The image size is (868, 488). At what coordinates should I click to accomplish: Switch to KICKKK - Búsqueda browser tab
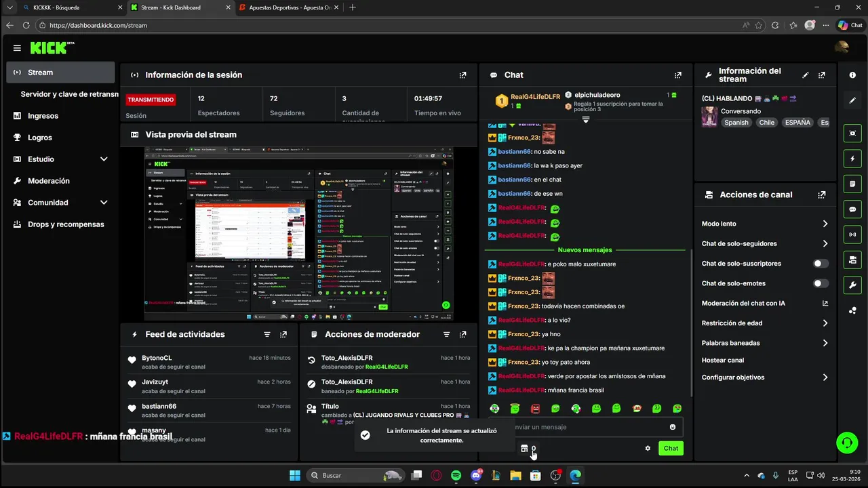coord(71,7)
